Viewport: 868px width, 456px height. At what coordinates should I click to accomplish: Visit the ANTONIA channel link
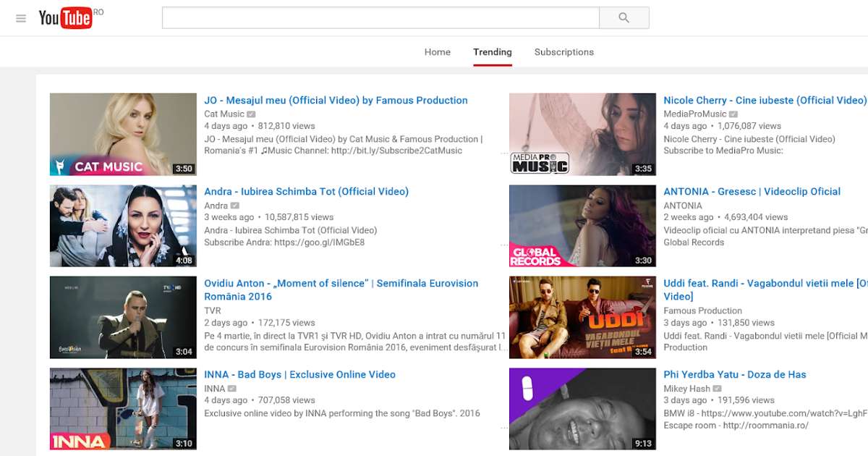pyautogui.click(x=683, y=206)
